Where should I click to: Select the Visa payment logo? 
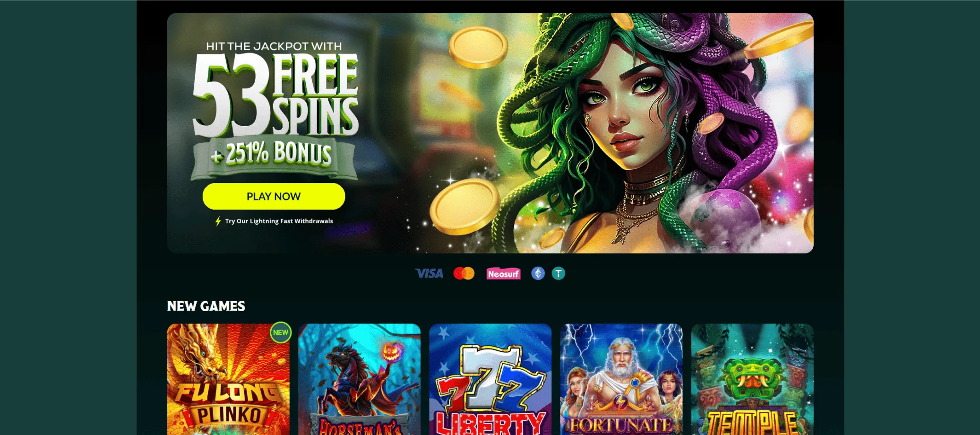click(x=429, y=273)
